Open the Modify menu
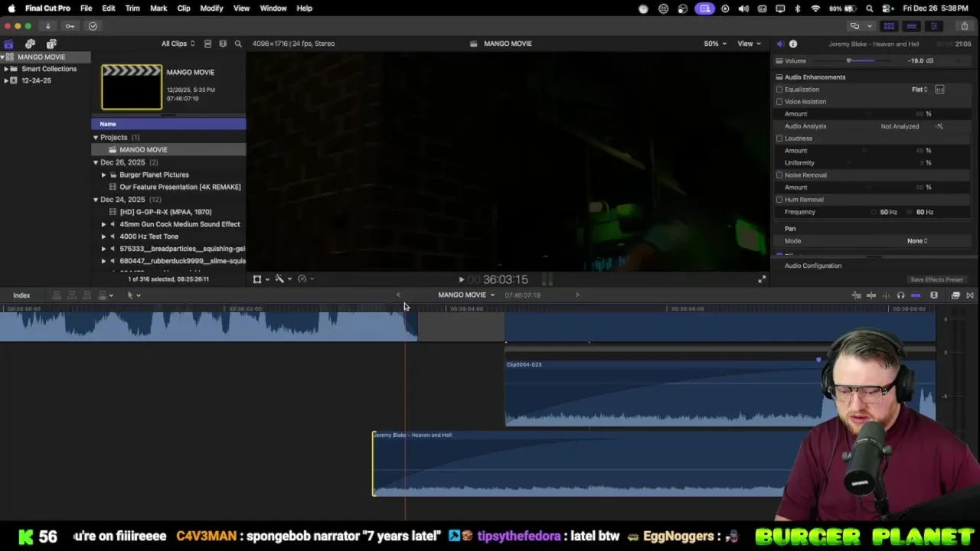Screen dimensions: 980x551 tap(211, 8)
